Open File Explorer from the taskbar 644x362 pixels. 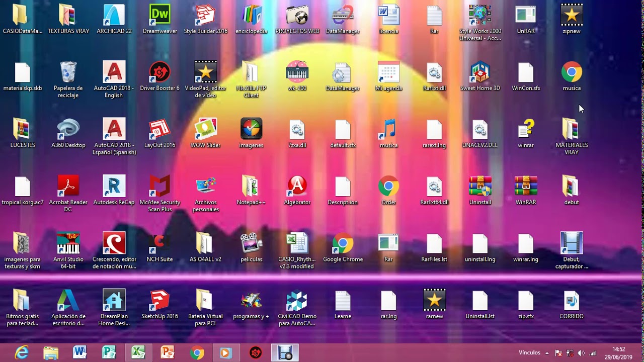click(51, 353)
